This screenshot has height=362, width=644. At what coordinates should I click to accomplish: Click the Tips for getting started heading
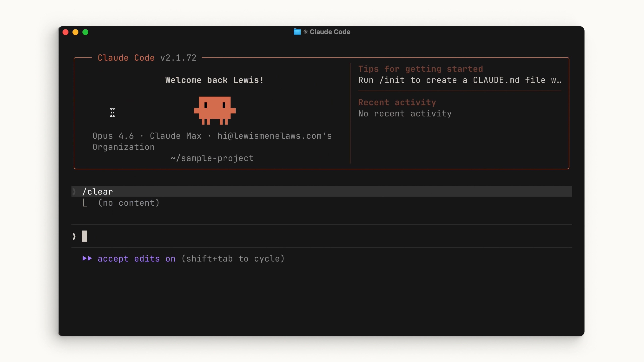coord(420,69)
